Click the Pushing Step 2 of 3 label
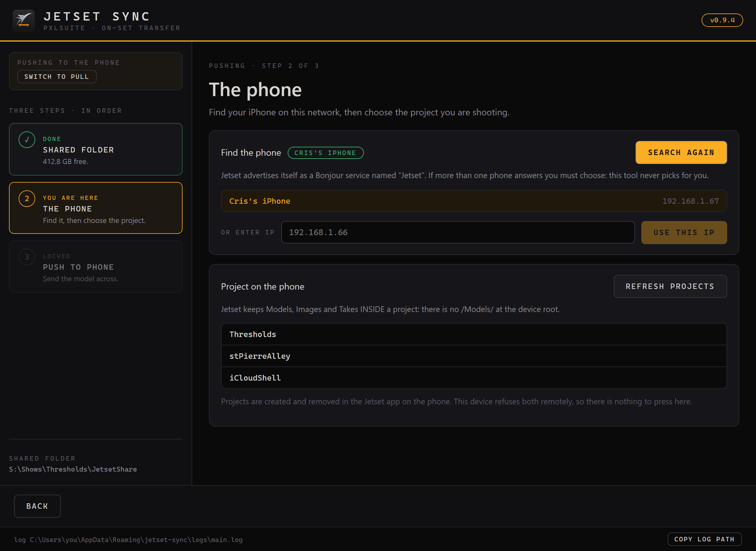Screen dimensions: 756x551 tap(264, 66)
